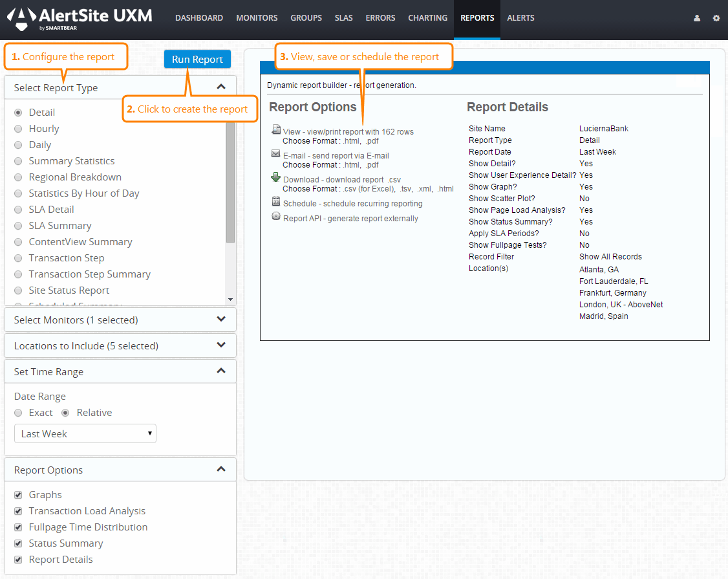
Task: Click the Last Week report date value
Action: (597, 152)
